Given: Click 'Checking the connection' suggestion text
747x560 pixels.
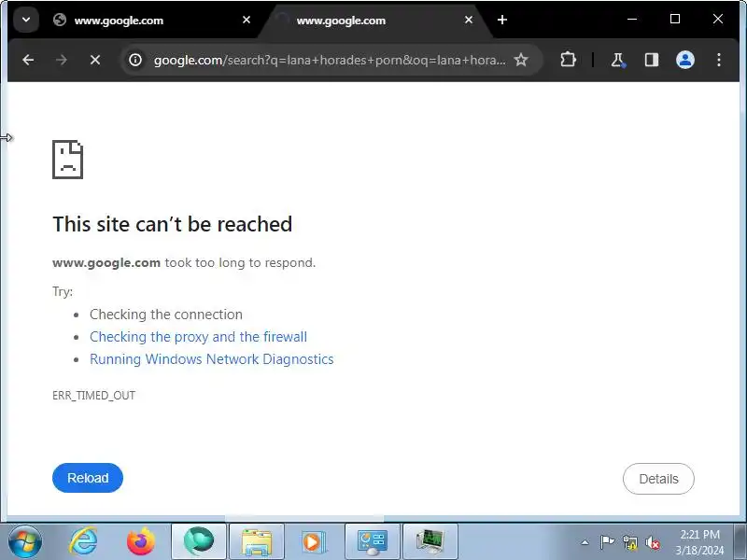Looking at the screenshot, I should coord(166,315).
